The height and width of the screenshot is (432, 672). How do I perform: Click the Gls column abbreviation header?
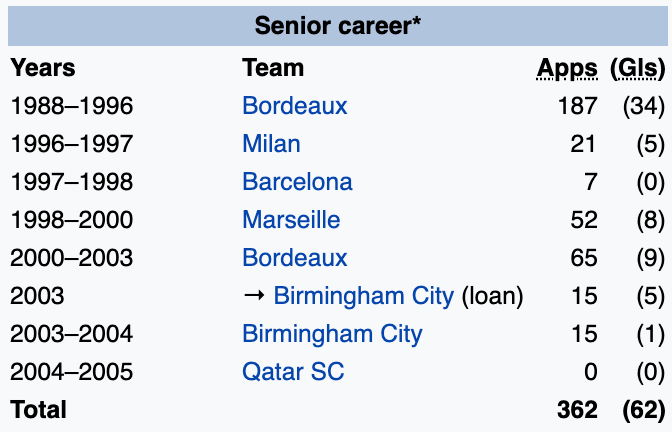pyautogui.click(x=637, y=68)
